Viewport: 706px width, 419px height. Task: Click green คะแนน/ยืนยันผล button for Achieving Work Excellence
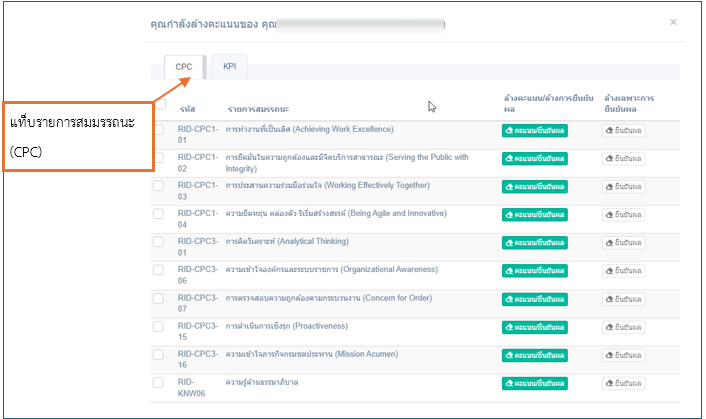coord(534,131)
